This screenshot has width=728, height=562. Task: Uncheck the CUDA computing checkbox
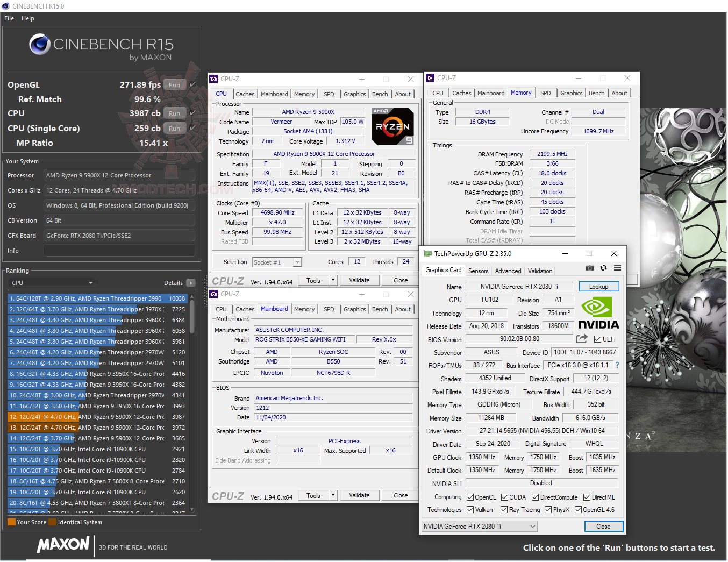[505, 497]
